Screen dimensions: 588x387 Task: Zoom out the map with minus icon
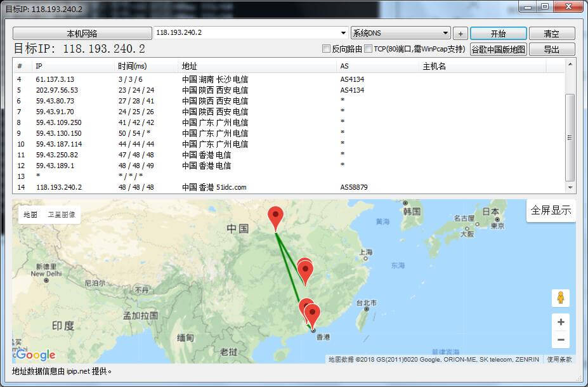coord(561,339)
